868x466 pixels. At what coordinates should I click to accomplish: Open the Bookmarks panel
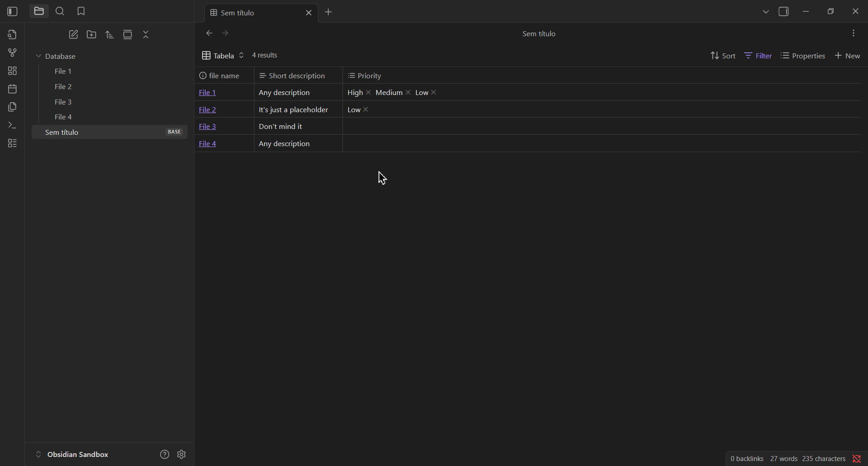(81, 11)
